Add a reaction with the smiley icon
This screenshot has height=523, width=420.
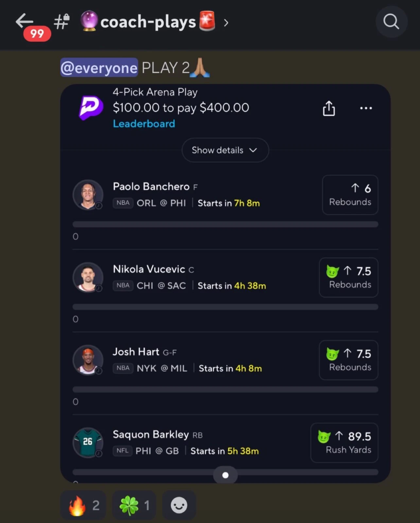(179, 505)
